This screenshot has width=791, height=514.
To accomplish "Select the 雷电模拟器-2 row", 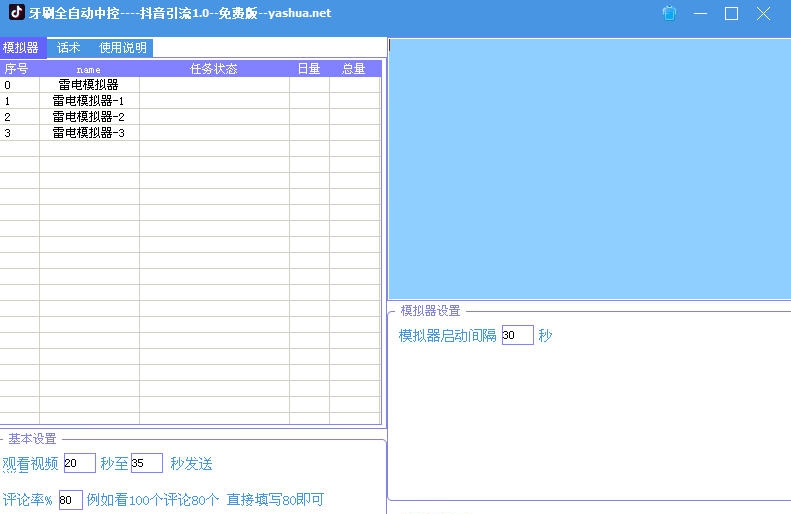I will 190,117.
